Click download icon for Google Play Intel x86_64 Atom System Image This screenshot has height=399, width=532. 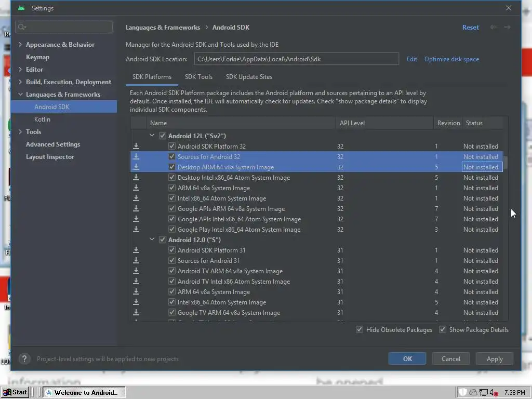(x=136, y=229)
